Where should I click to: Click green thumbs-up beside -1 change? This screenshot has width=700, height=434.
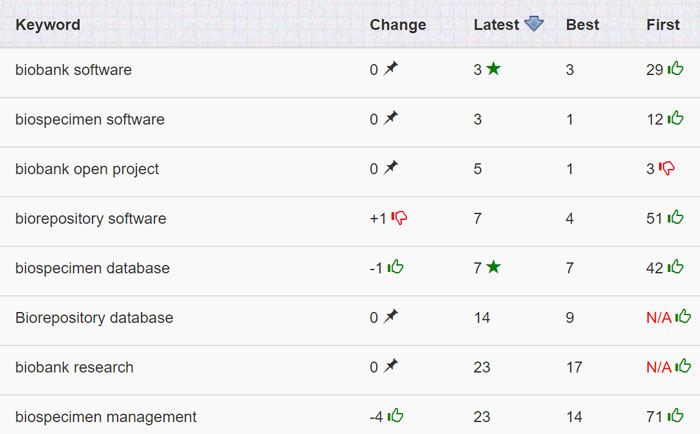point(396,267)
